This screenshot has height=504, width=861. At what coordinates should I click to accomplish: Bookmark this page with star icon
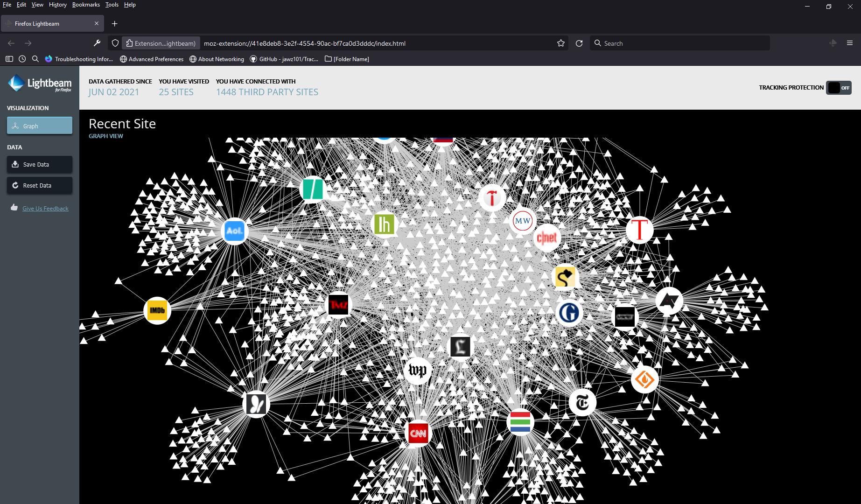click(561, 43)
